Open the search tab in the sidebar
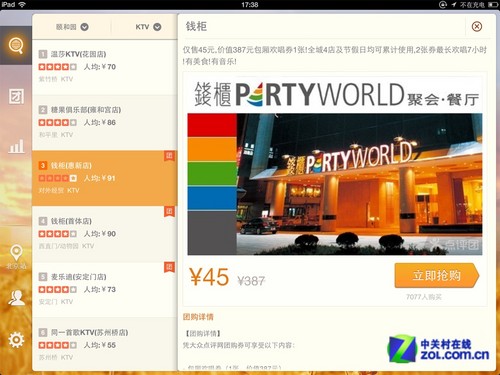Image resolution: width=500 pixels, height=375 pixels. (x=16, y=46)
